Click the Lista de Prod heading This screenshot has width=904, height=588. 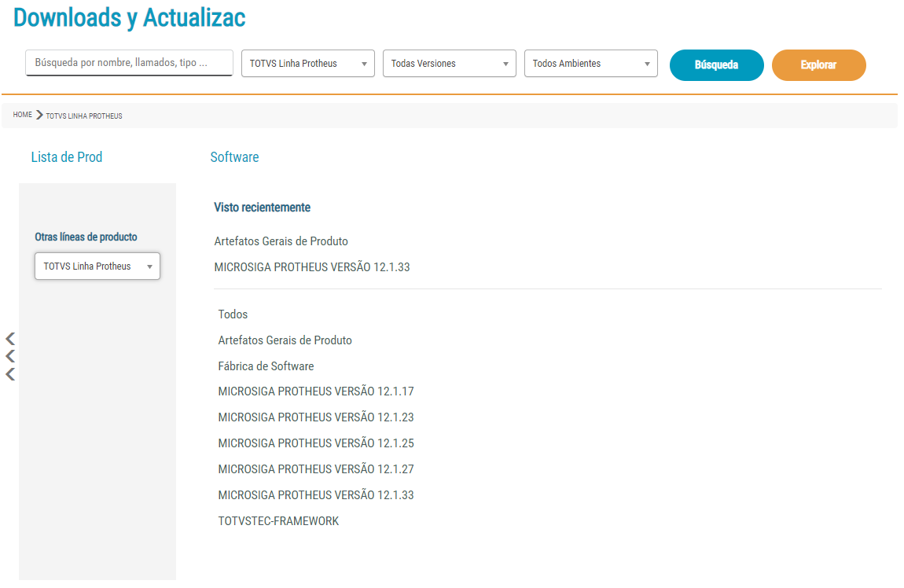tap(66, 156)
